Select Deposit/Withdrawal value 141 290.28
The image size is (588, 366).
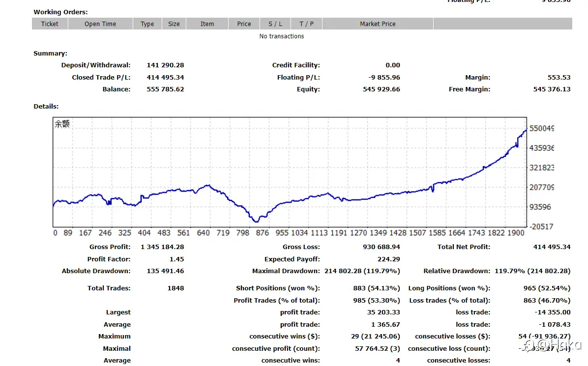point(165,65)
